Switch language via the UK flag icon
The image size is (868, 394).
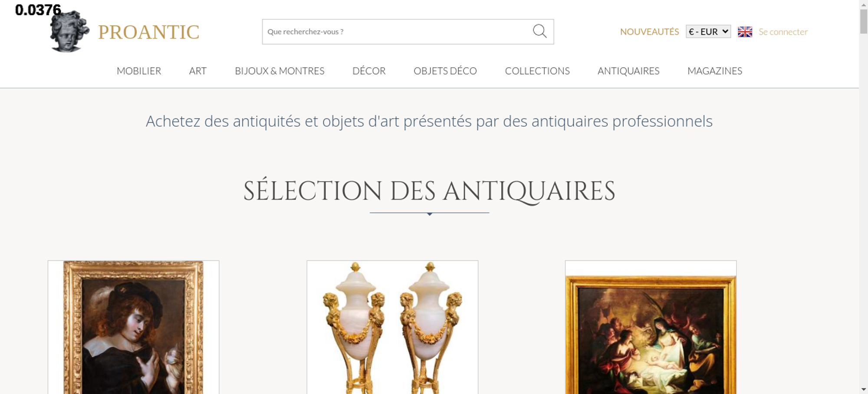coord(745,32)
